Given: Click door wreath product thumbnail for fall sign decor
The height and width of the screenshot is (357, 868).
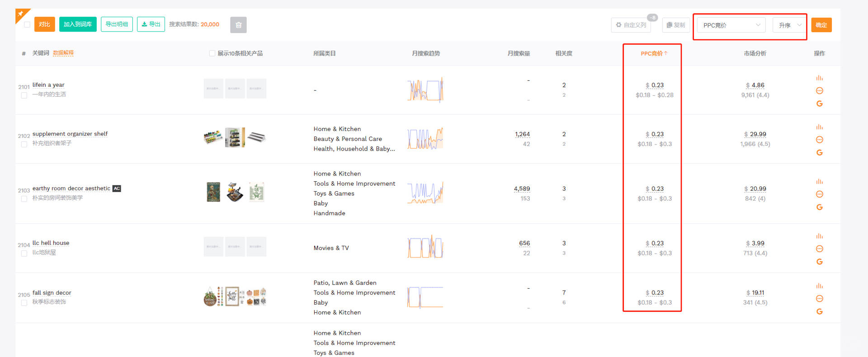Looking at the screenshot, I should tap(210, 296).
